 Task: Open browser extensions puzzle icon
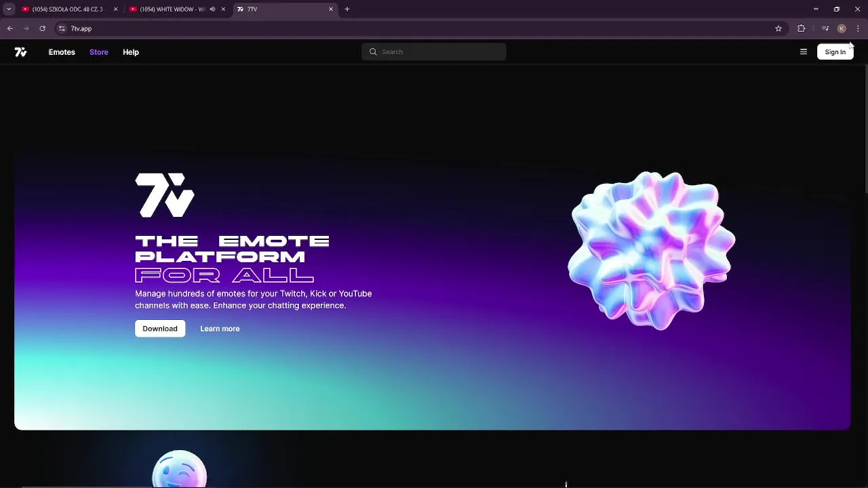[802, 28]
